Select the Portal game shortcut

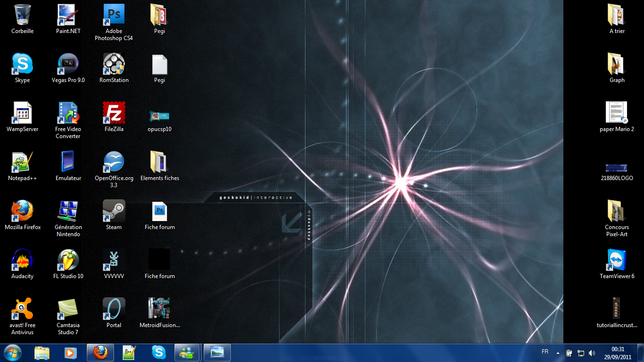point(114,309)
